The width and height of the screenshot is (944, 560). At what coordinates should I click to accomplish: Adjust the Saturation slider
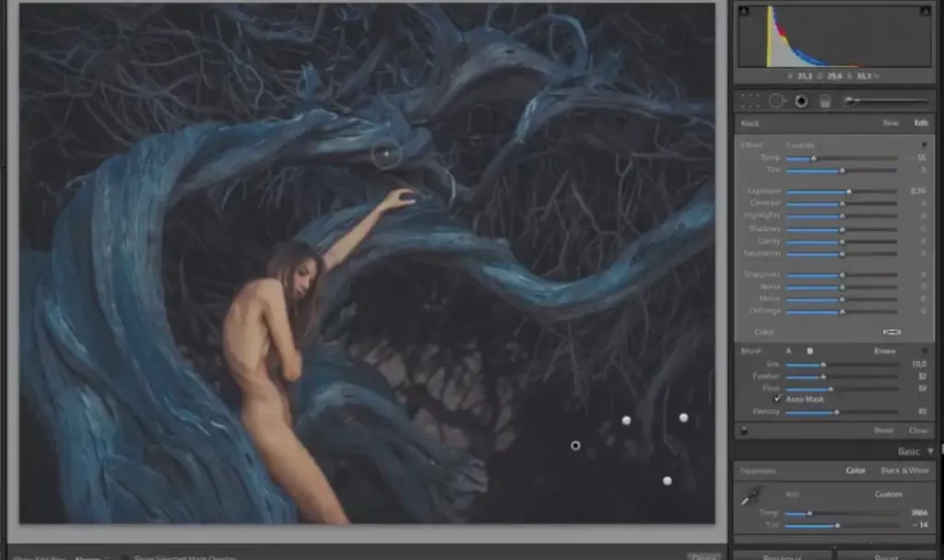[842, 254]
